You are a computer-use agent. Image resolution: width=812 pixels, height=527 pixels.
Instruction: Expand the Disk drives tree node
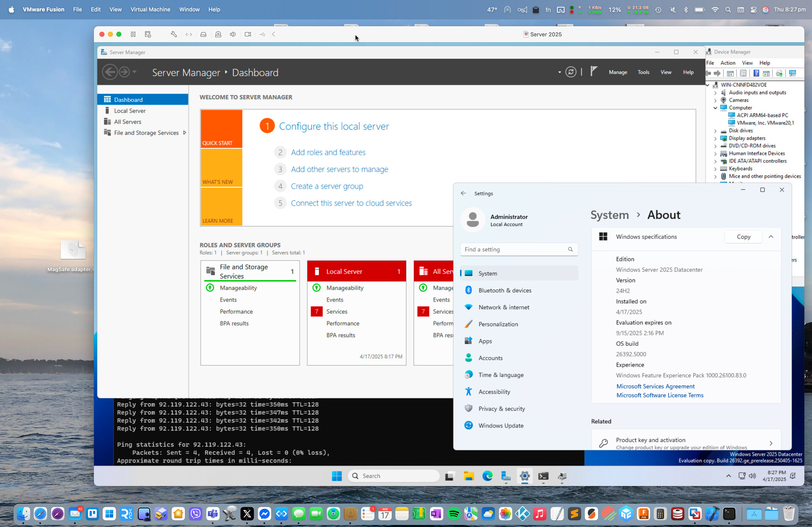click(716, 131)
